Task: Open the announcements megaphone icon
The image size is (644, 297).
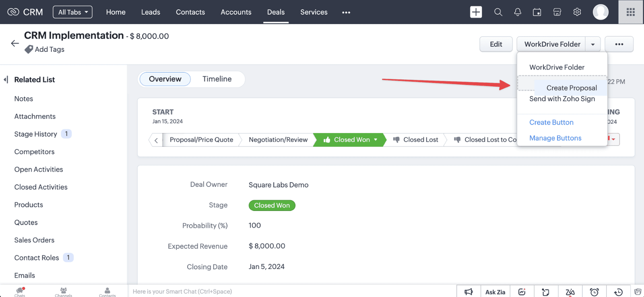Action: point(469,292)
